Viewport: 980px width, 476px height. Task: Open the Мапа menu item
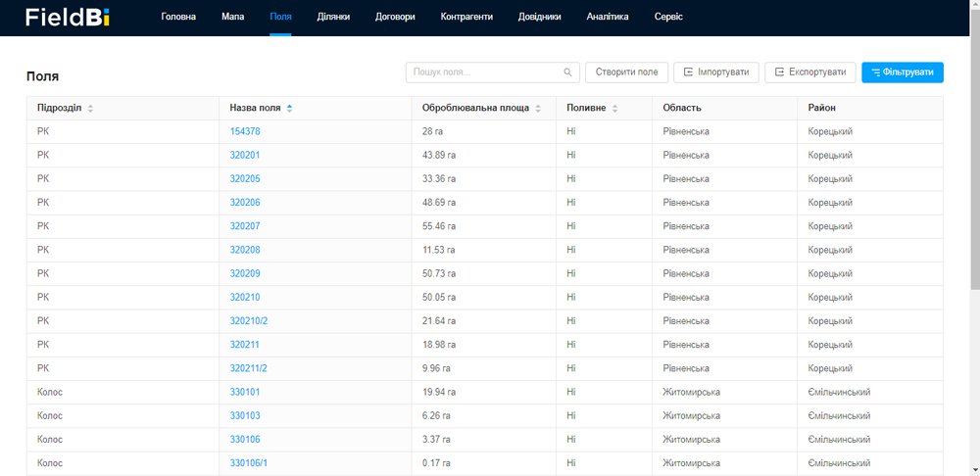click(232, 18)
